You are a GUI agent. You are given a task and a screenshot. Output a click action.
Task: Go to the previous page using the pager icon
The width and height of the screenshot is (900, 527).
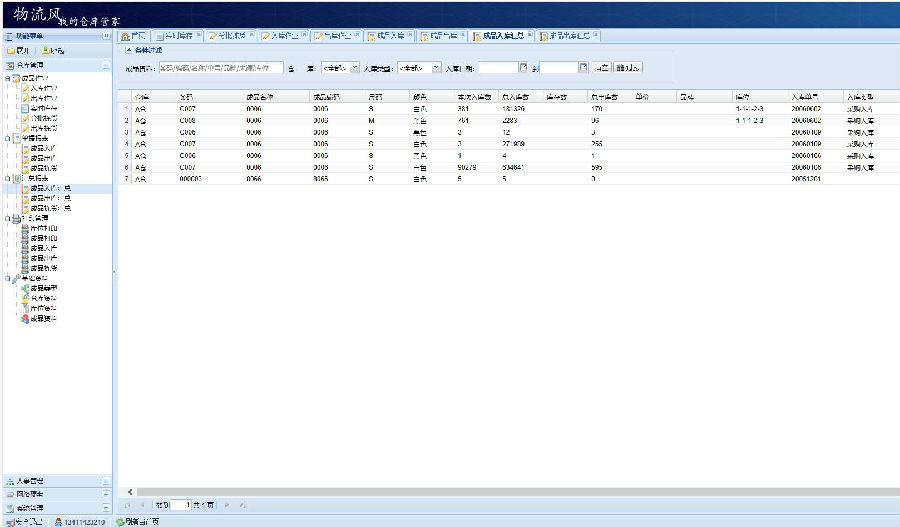click(x=142, y=505)
